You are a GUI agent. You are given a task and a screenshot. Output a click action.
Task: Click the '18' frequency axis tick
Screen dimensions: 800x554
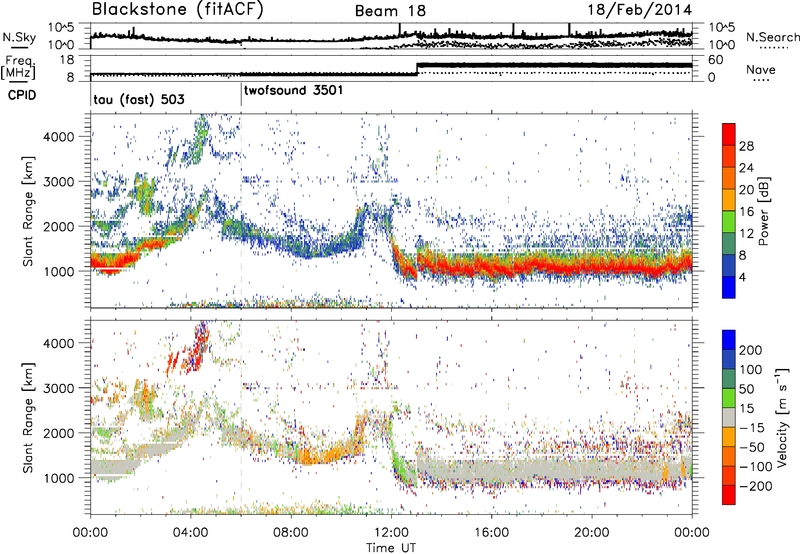(67, 60)
